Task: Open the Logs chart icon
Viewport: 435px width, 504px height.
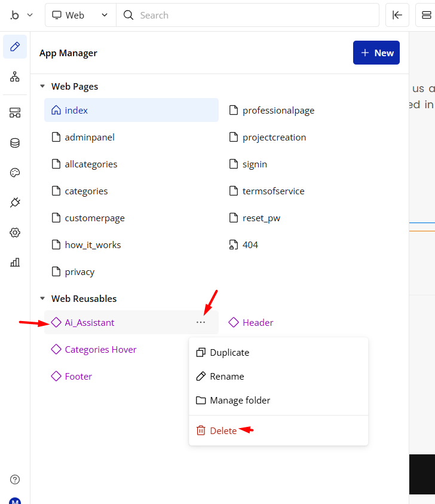Action: (x=15, y=262)
